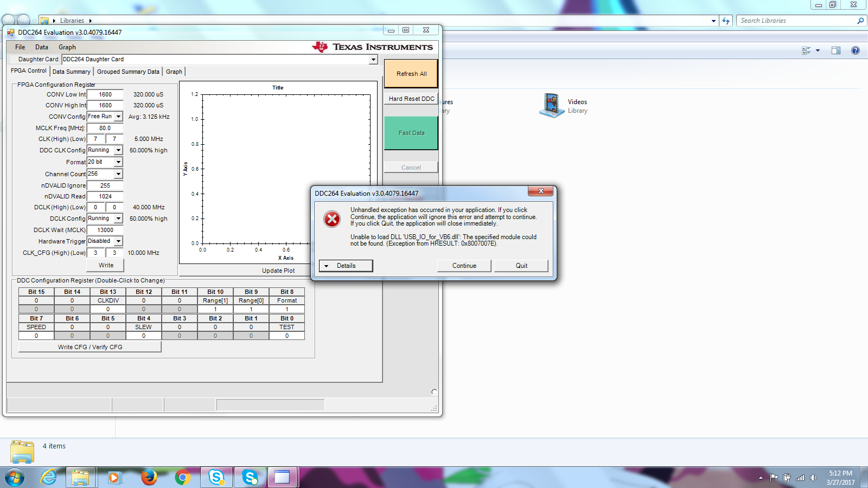Image resolution: width=868 pixels, height=488 pixels.
Task: Open the File menu
Action: 20,47
